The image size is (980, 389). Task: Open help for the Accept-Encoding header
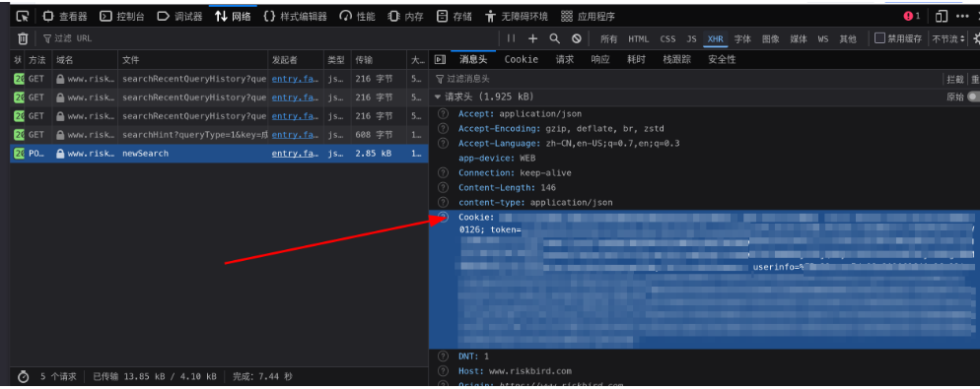[x=443, y=129]
